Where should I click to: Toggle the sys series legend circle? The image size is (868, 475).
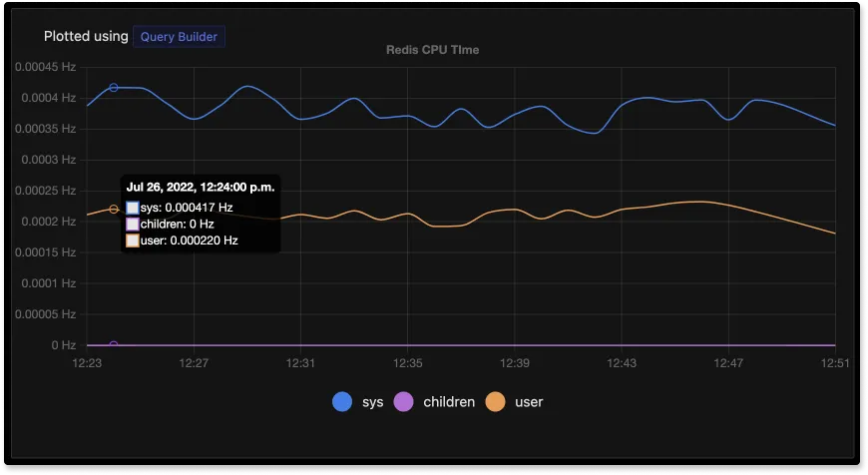(342, 402)
